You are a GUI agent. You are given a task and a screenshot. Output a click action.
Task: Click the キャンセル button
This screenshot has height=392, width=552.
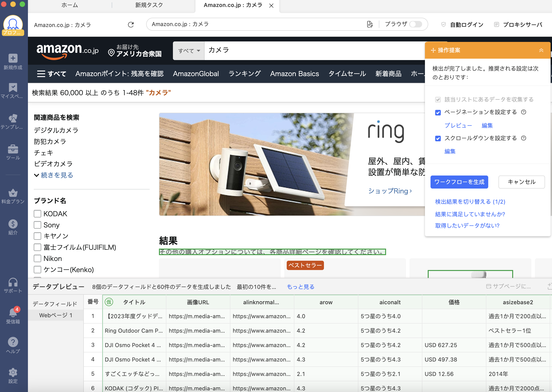coord(521,182)
